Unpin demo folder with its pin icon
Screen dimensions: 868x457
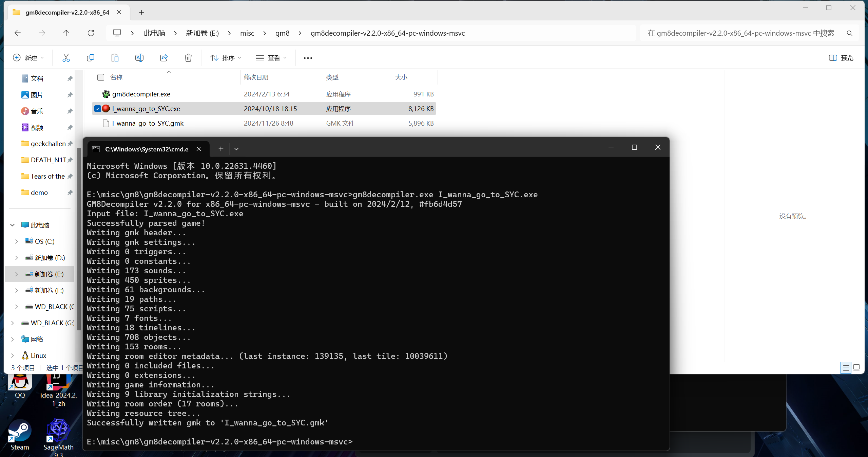tap(70, 193)
